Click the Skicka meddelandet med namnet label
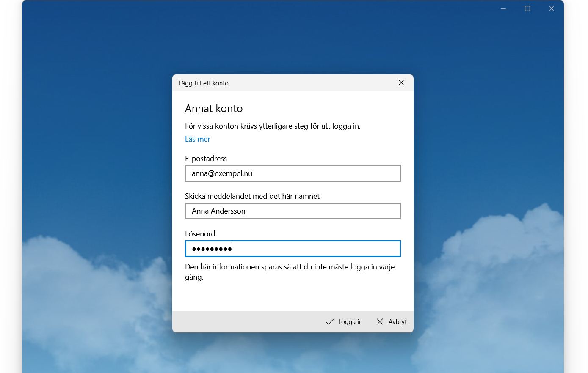588x373 pixels. 252,196
